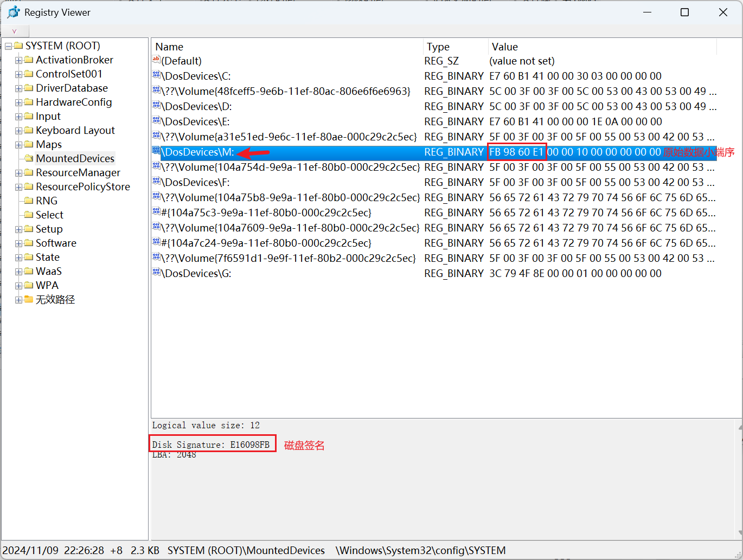The height and width of the screenshot is (560, 743).
Task: Sort values by the Name column header
Action: 169,47
